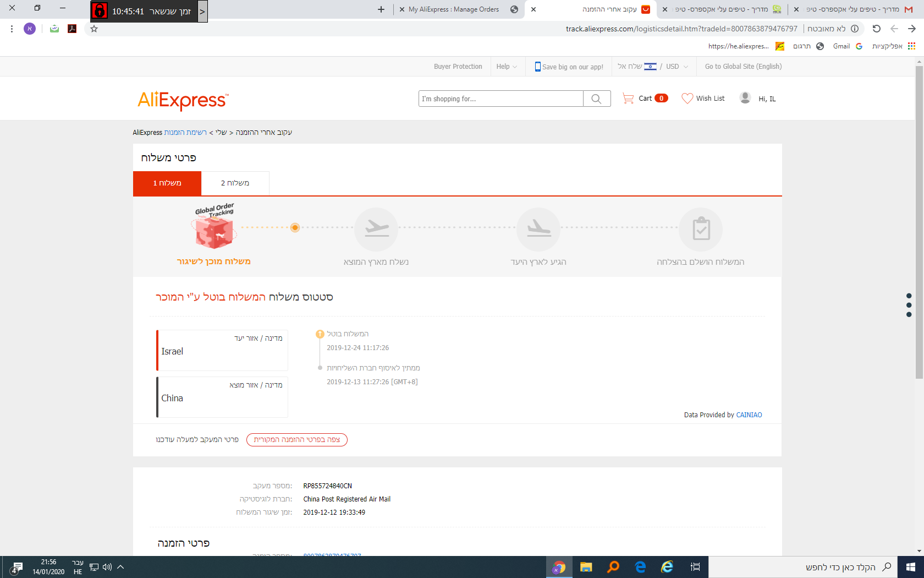Click the account avatar icon
The width and height of the screenshot is (924, 578).
tap(745, 98)
